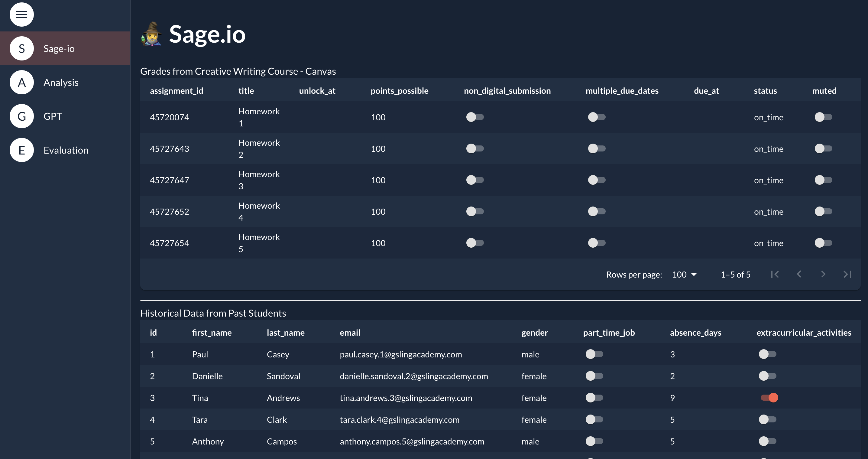Click the S avatar for Sage-io
The width and height of the screenshot is (868, 459).
point(21,48)
